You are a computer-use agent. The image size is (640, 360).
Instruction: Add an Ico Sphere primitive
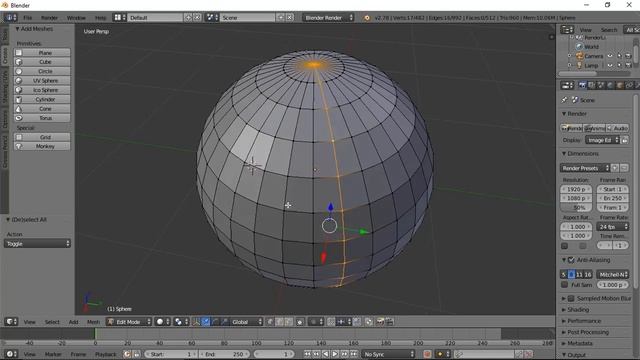42,90
